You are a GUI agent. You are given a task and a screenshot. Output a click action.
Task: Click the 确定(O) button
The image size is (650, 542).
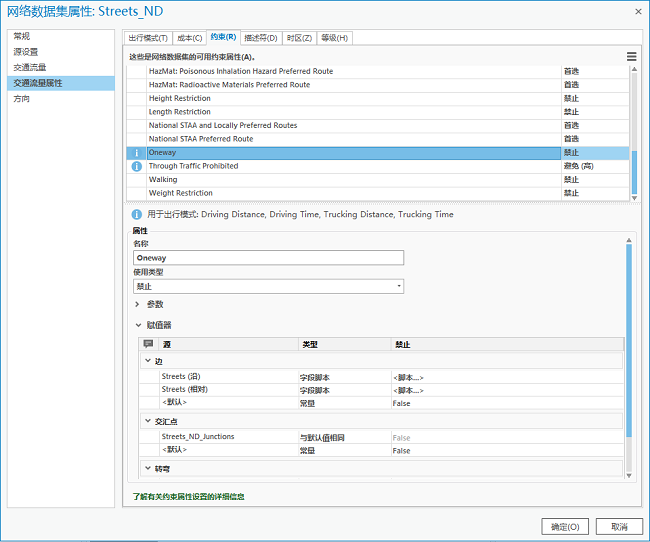(564, 526)
